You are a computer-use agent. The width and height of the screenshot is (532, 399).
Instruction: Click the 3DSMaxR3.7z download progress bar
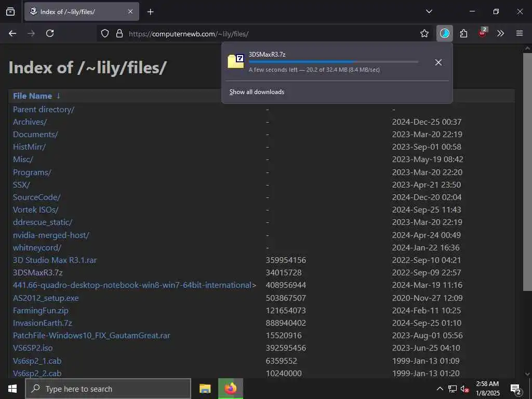[334, 62]
